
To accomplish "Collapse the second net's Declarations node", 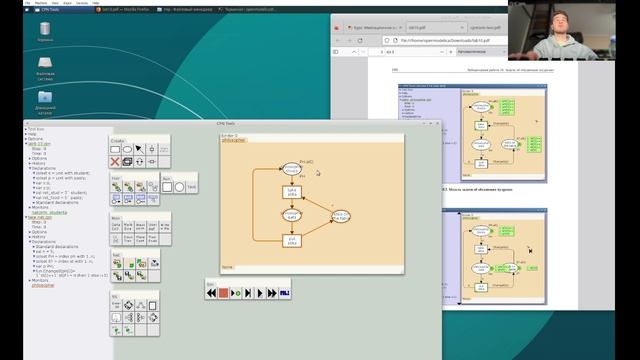I will pyautogui.click(x=30, y=242).
